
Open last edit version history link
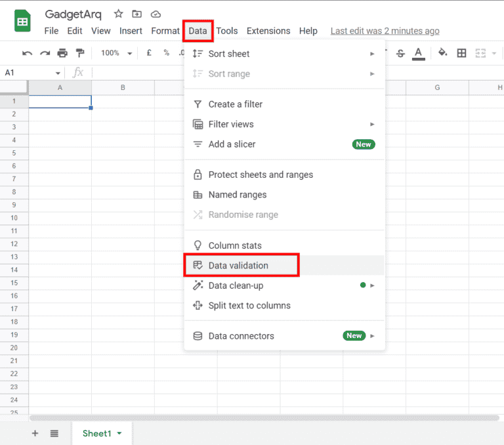tap(385, 31)
